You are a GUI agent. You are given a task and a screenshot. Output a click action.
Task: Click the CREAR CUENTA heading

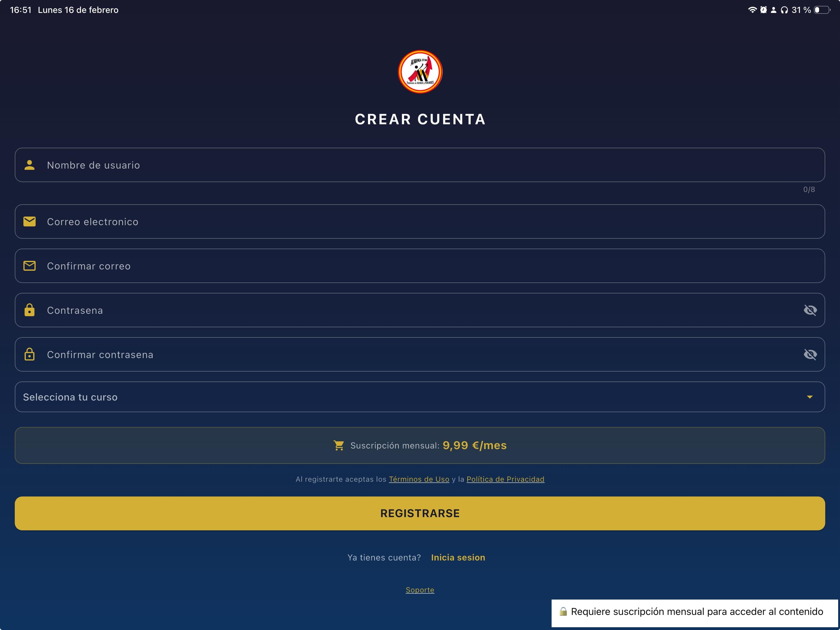click(420, 119)
